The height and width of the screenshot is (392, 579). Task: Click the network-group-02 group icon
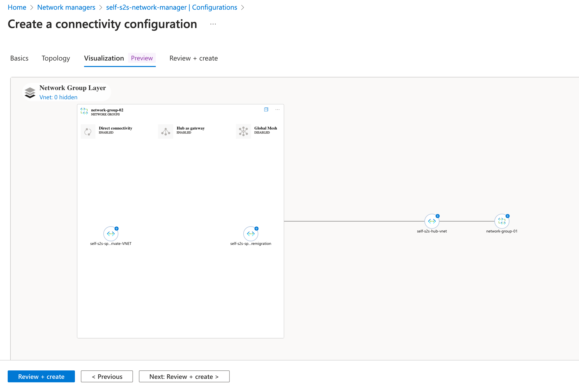tap(84, 111)
